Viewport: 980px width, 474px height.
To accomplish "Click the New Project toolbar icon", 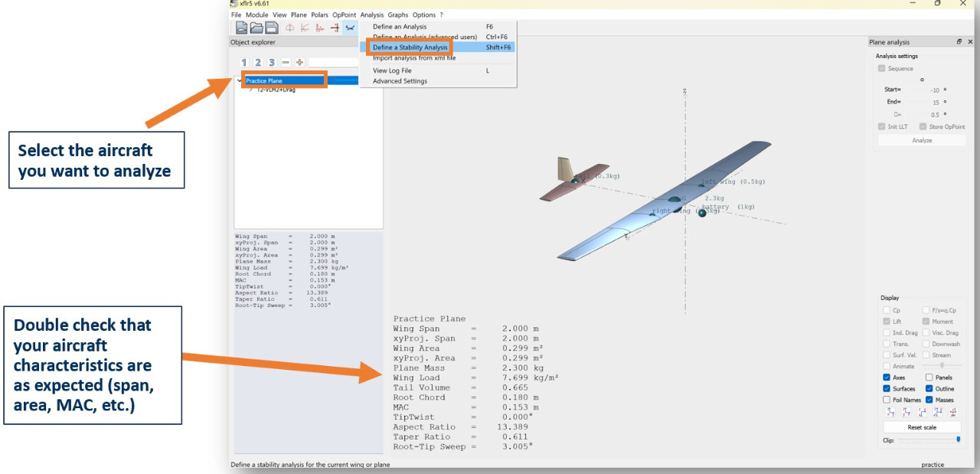I will tap(241, 28).
